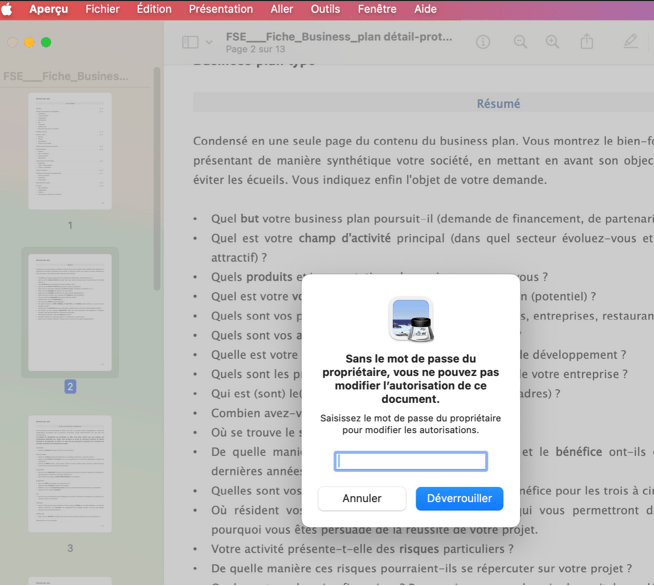The height and width of the screenshot is (586, 654).
Task: Open the Fenêtre menu
Action: point(377,9)
